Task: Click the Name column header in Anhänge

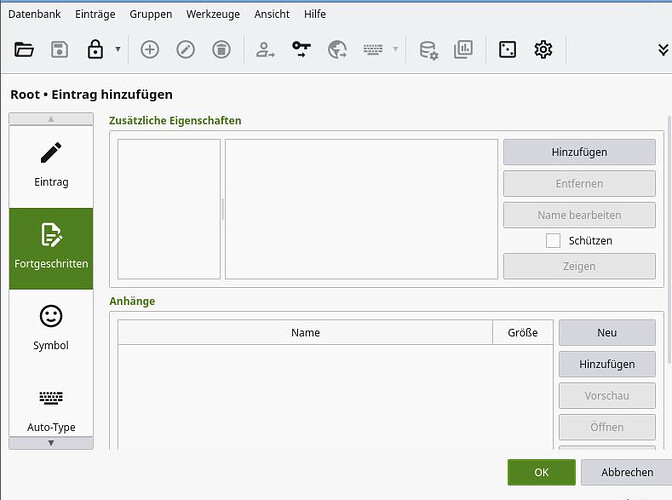Action: point(305,333)
